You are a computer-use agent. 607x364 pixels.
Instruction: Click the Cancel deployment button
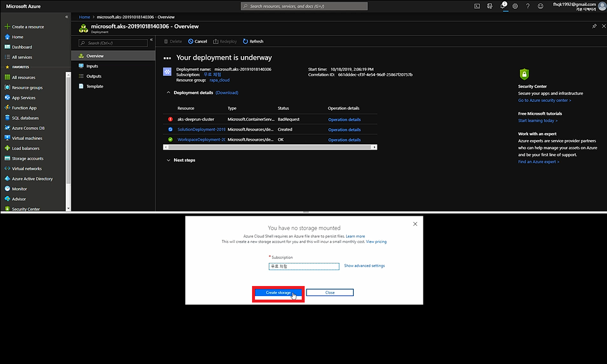pos(198,41)
